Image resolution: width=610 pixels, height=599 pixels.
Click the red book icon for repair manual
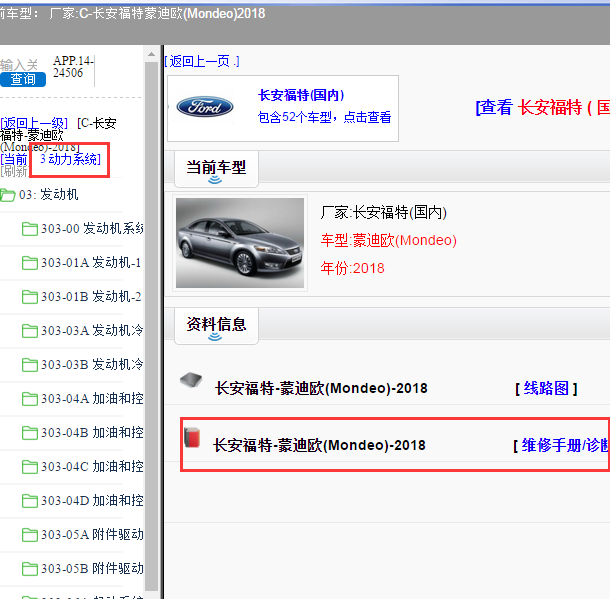coord(192,438)
